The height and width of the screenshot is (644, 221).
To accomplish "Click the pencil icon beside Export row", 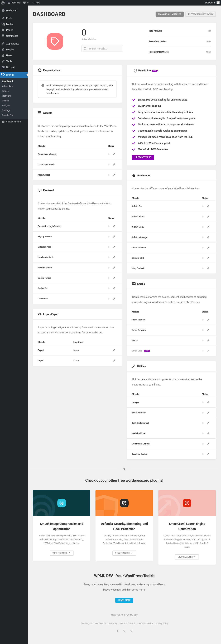I will pyautogui.click(x=114, y=350).
